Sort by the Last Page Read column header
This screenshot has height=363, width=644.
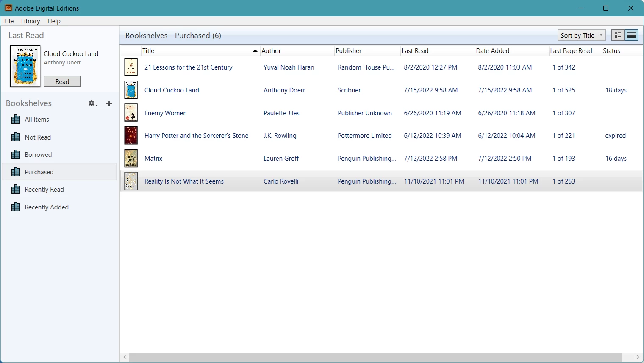click(575, 50)
